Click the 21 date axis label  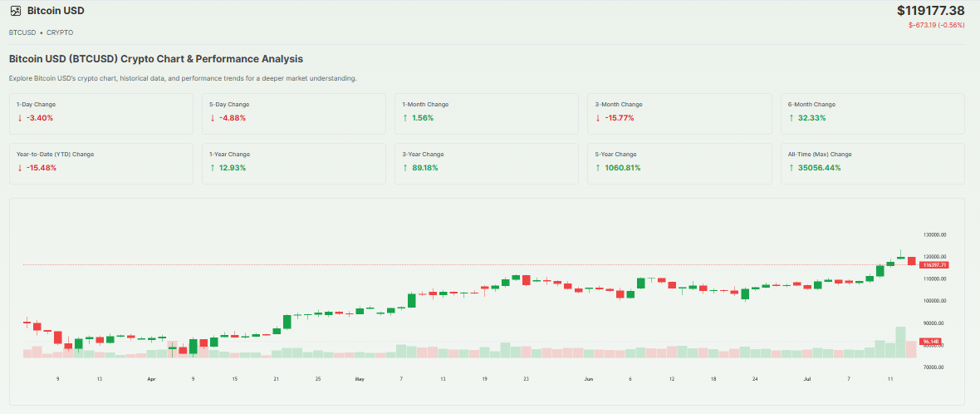277,379
